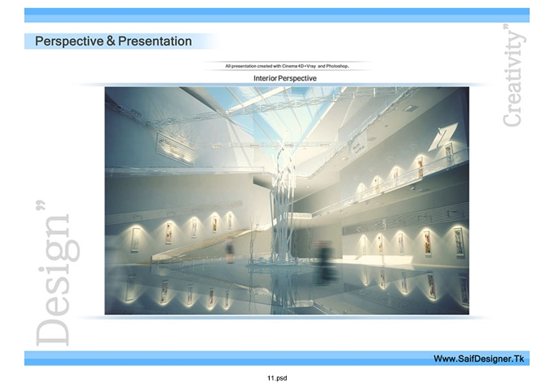Screen dimensions: 554x392
Task: Select the Interior Perspective heading
Action: (x=285, y=78)
